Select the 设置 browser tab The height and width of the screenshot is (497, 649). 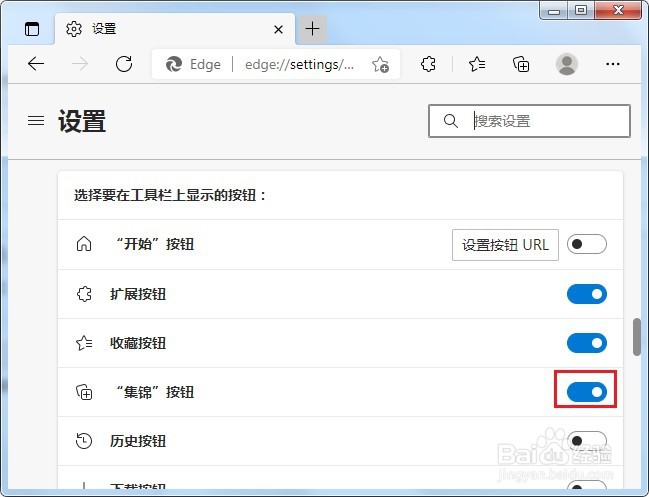coord(175,29)
